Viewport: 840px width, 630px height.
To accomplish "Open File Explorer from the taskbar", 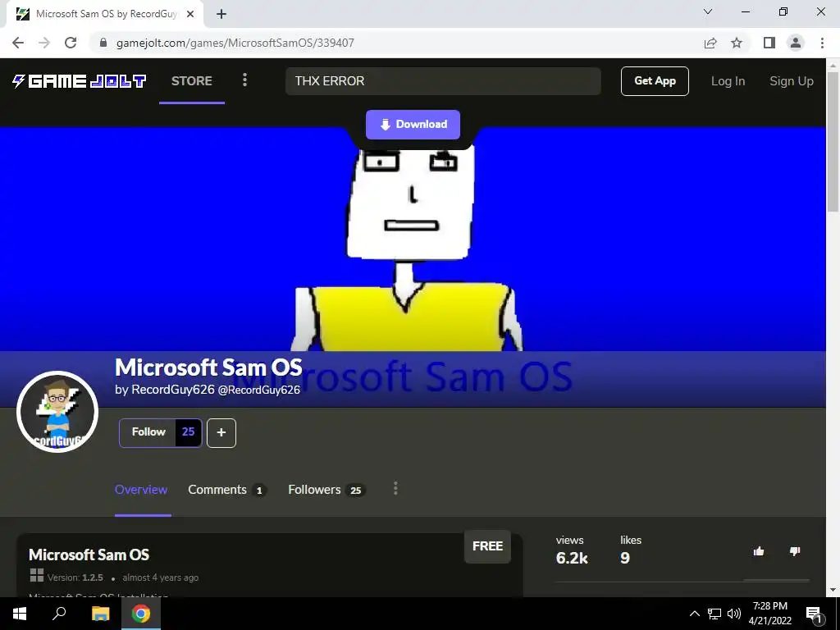I will [x=100, y=614].
